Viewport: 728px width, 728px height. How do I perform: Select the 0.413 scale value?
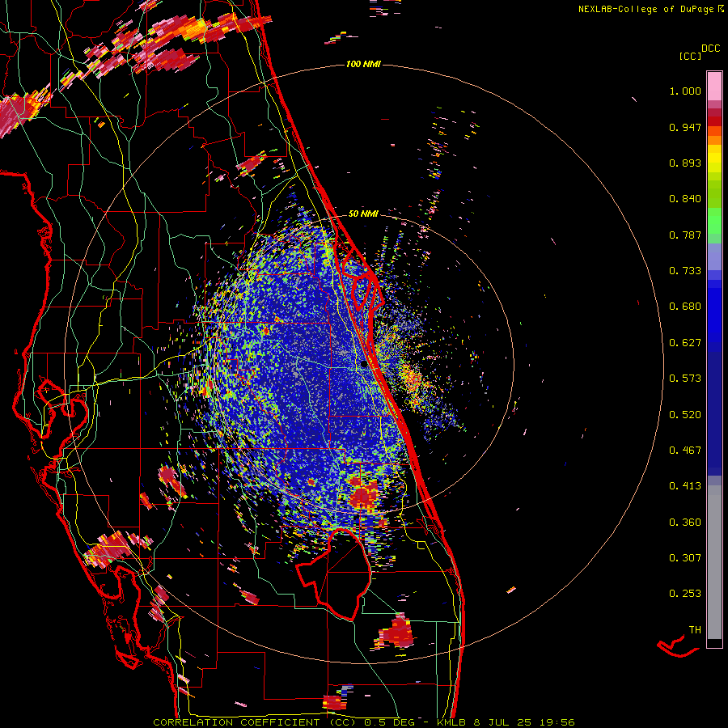[685, 486]
